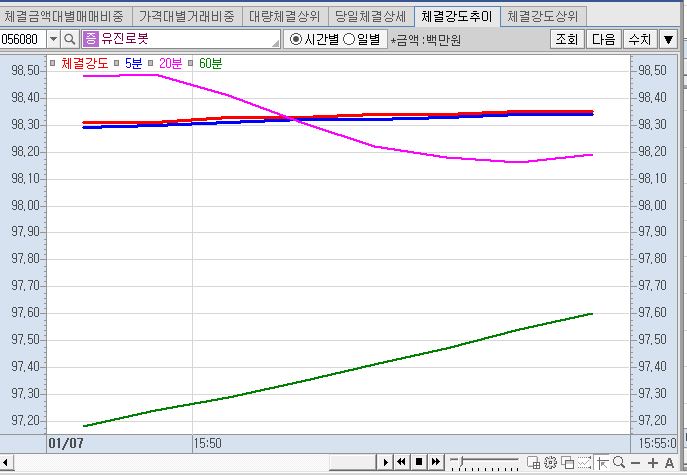Click the 'A' auto-scale icon

pos(670,462)
